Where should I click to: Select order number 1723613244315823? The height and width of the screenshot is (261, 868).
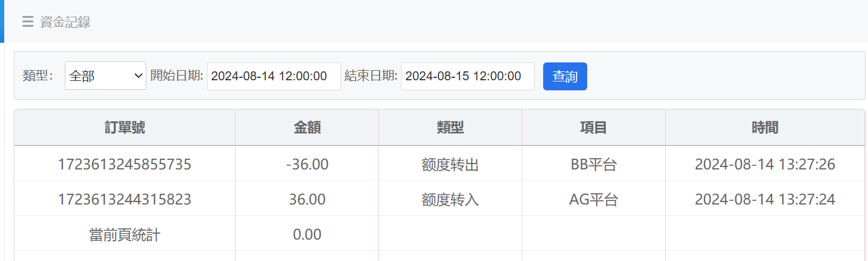point(124,200)
